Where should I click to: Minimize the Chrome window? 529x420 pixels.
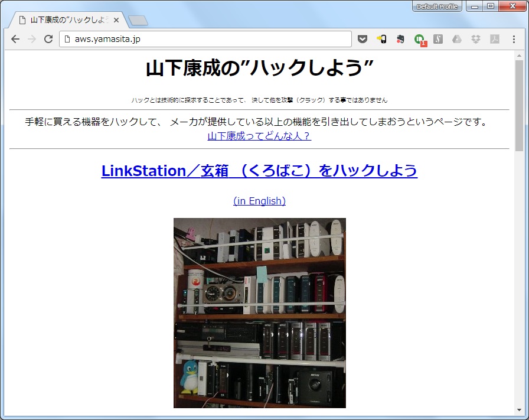[475, 6]
